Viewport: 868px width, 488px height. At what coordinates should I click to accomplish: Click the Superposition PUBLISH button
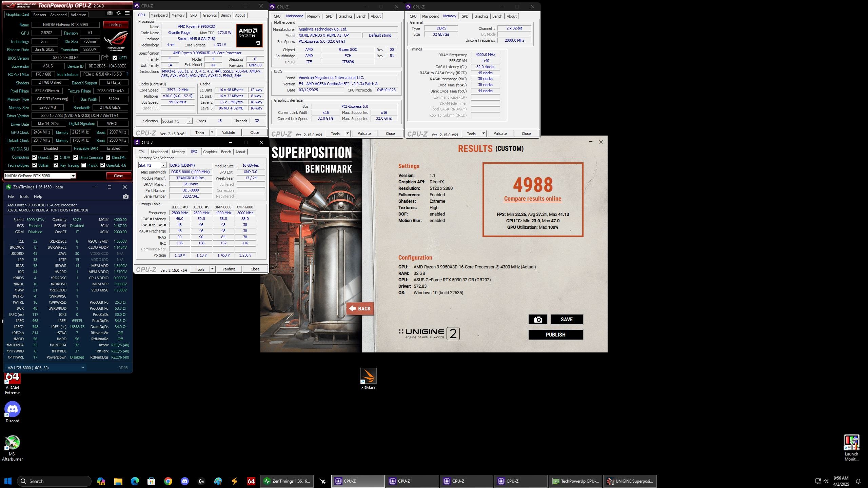coord(555,334)
